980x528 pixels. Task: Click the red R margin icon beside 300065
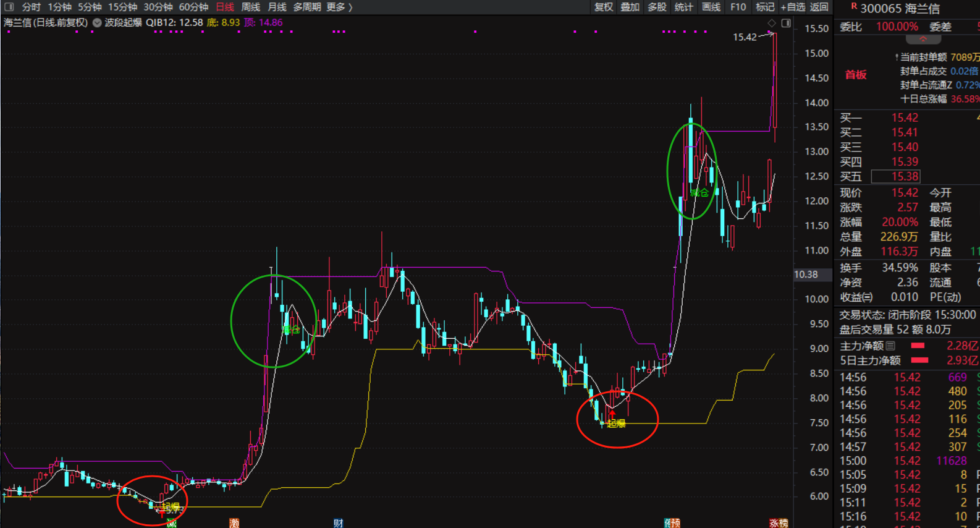pyautogui.click(x=854, y=6)
